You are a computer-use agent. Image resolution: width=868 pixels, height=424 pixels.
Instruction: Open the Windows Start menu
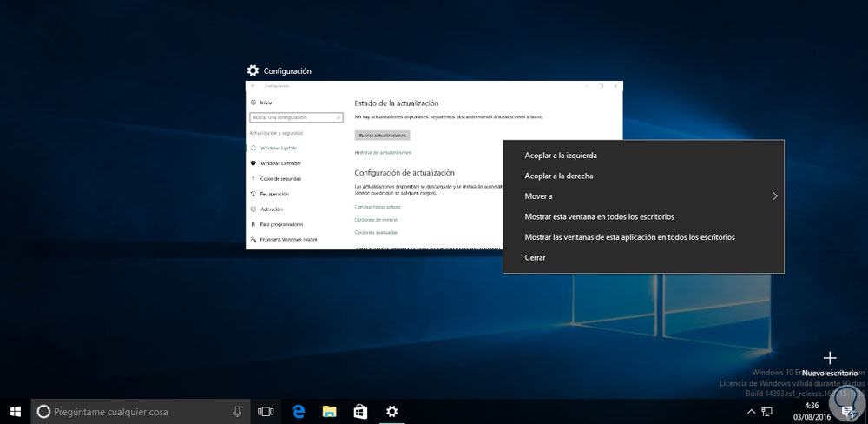coord(15,411)
